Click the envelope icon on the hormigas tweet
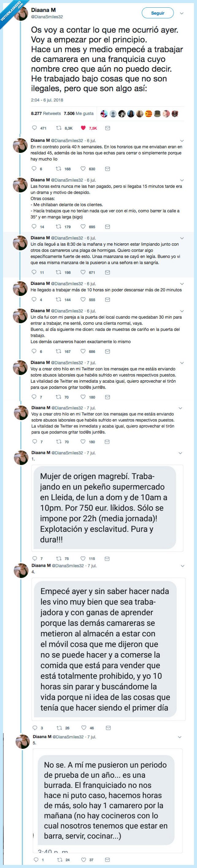 coord(107,272)
